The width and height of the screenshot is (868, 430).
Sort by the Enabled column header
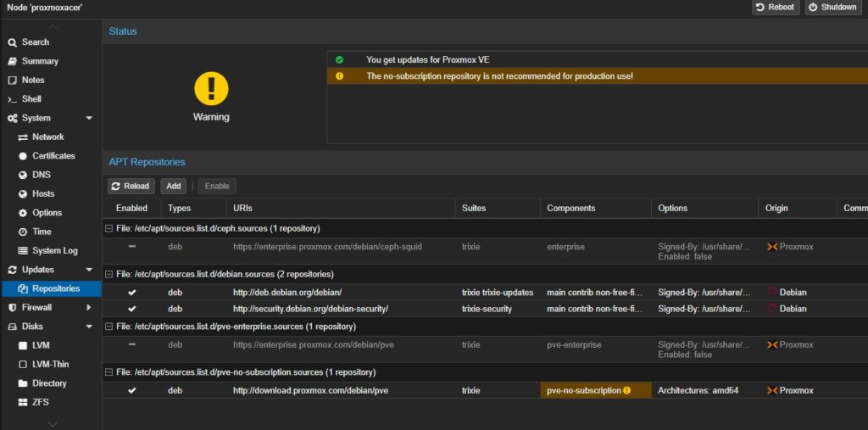pos(131,209)
